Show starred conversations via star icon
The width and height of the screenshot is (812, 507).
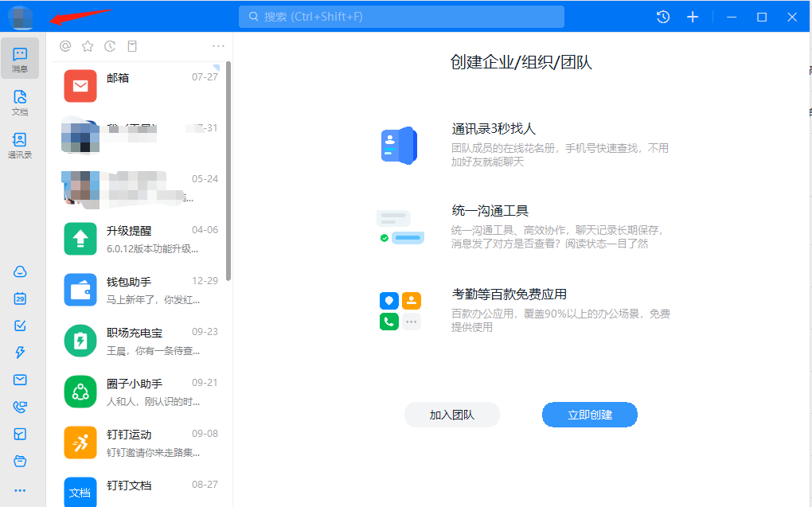click(88, 46)
